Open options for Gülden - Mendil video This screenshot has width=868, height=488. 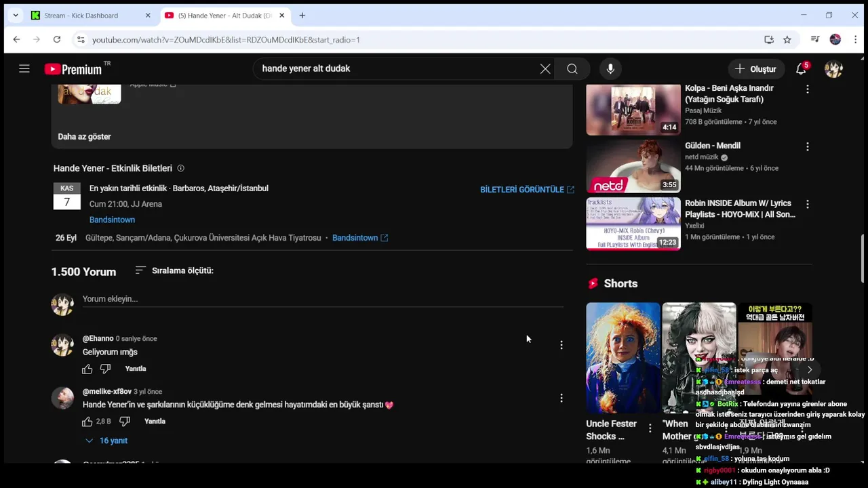point(807,146)
